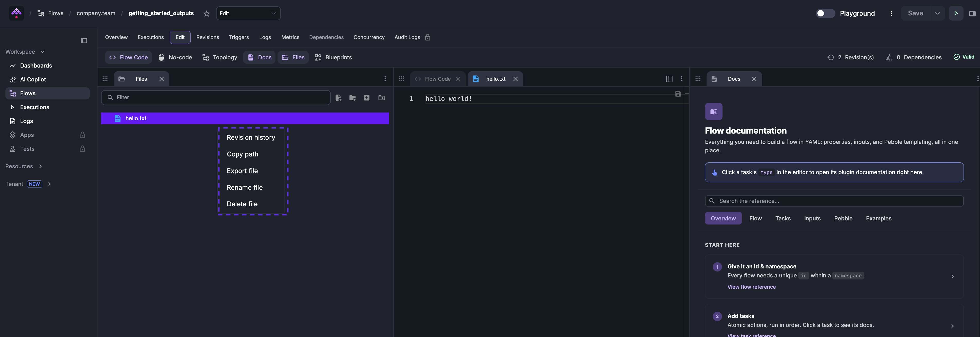Open the View flow reference link

(x=751, y=287)
